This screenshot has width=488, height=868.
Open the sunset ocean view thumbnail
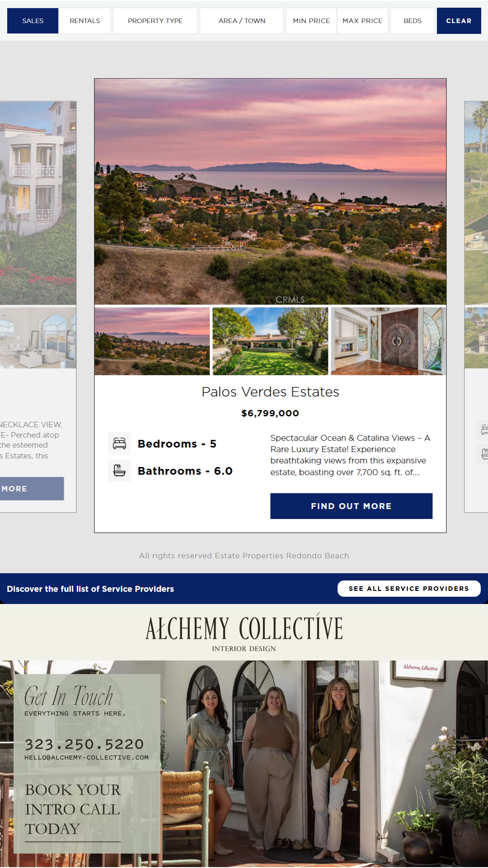click(152, 341)
